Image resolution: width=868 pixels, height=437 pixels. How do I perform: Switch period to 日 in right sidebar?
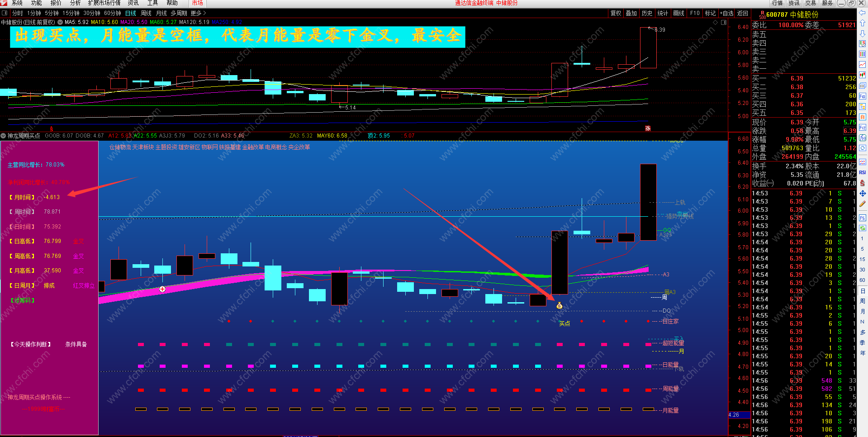863,291
